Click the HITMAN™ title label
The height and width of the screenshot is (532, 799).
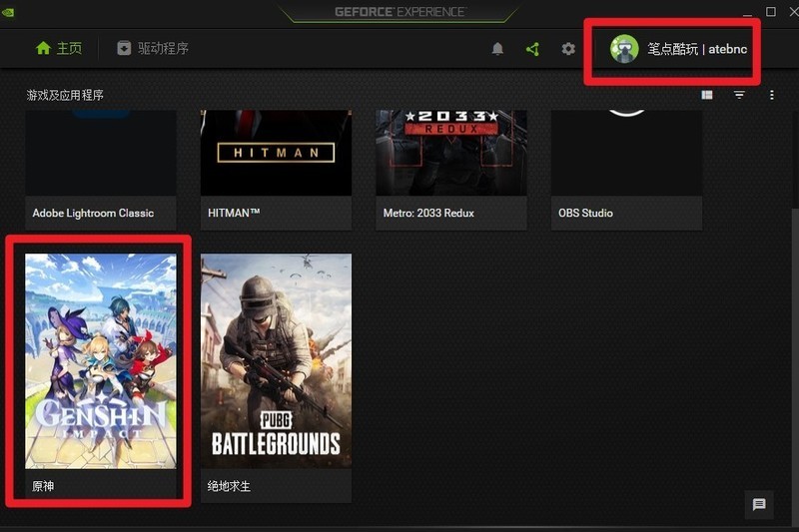(x=234, y=213)
